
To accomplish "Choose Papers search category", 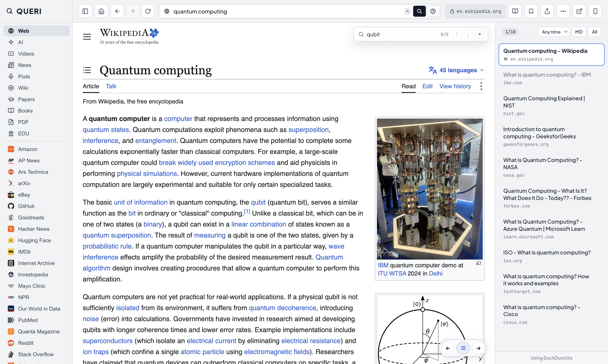I will (x=37, y=99).
